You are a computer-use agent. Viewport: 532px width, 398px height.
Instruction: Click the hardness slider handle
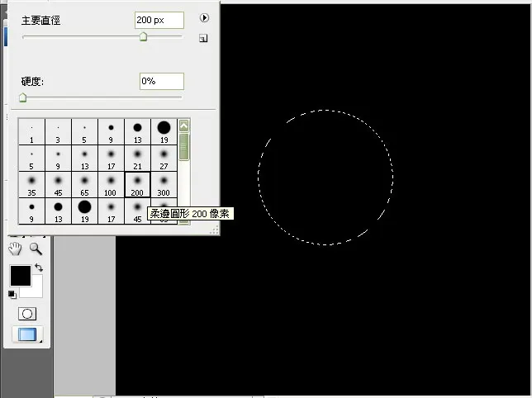[23, 97]
